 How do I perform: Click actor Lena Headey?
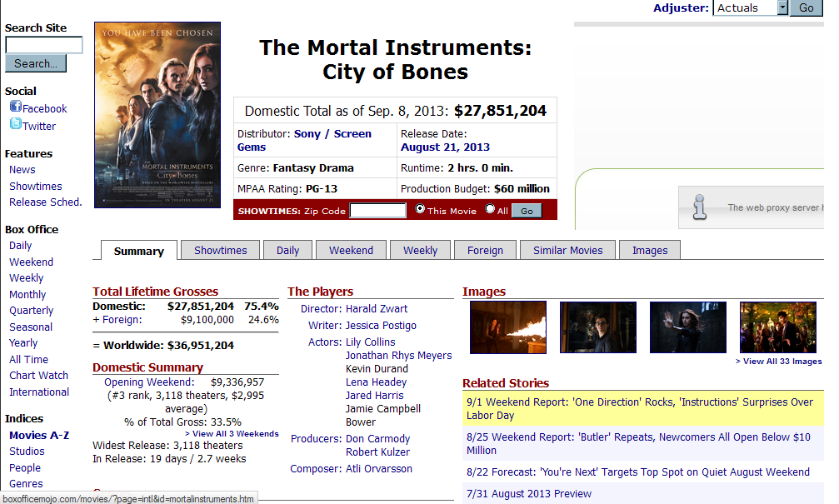(x=376, y=382)
